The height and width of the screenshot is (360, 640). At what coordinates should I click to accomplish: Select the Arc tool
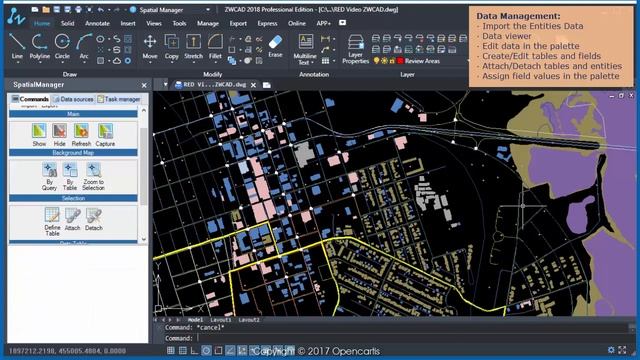click(x=84, y=45)
